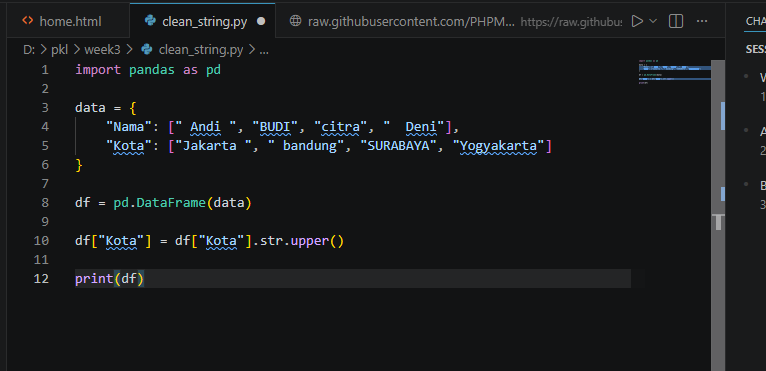This screenshot has height=371, width=766.
Task: Click the D: drive breadcrumb
Action: tap(29, 49)
